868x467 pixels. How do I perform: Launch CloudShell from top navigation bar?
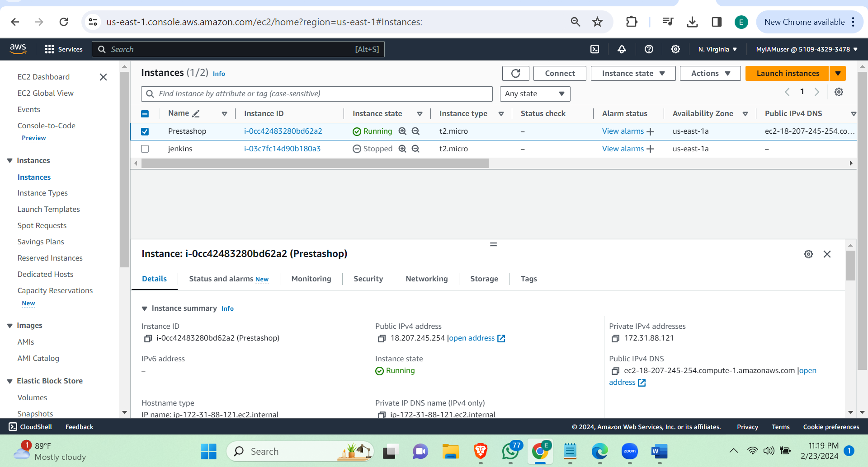coord(595,49)
